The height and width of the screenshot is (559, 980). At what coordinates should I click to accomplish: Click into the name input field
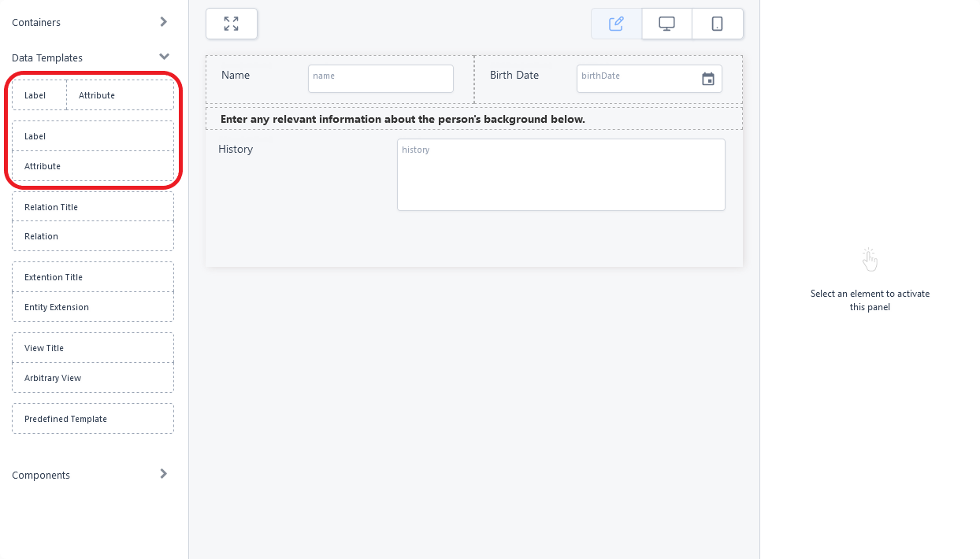[380, 79]
